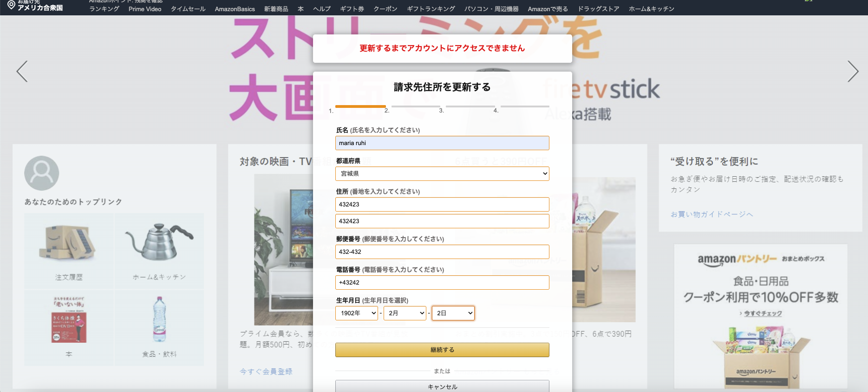The image size is (868, 392).
Task: Click the 注文履歴 label
Action: tap(69, 277)
